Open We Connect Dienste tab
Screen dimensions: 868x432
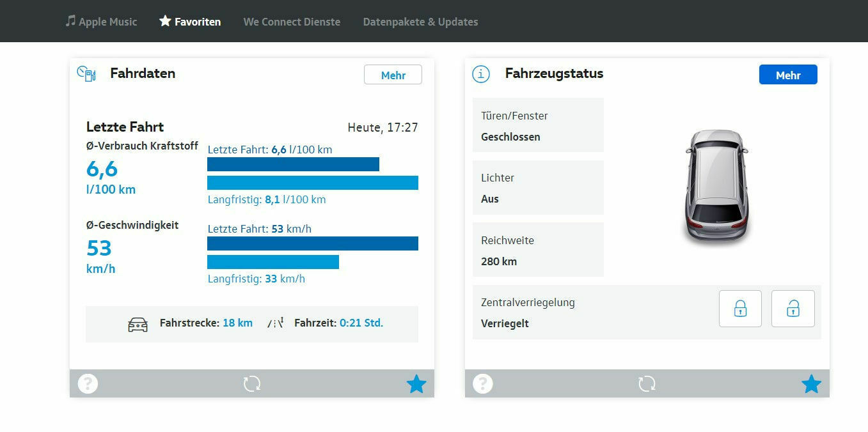pos(292,22)
